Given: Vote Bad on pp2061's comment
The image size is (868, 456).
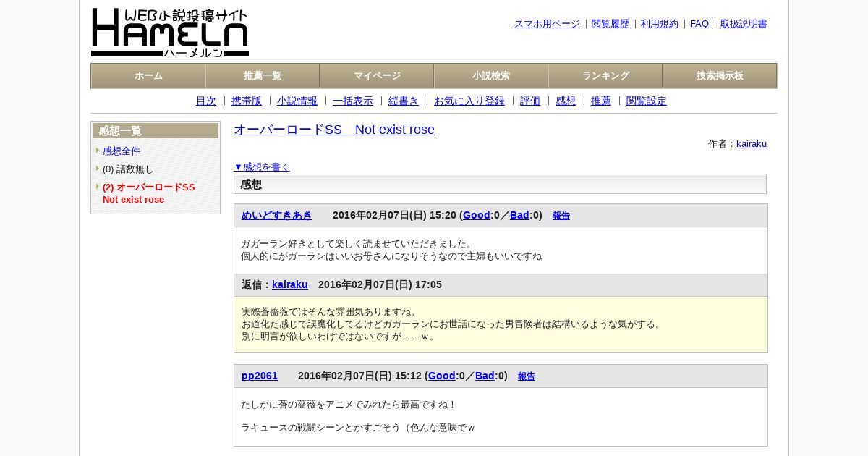Looking at the screenshot, I should click(485, 376).
